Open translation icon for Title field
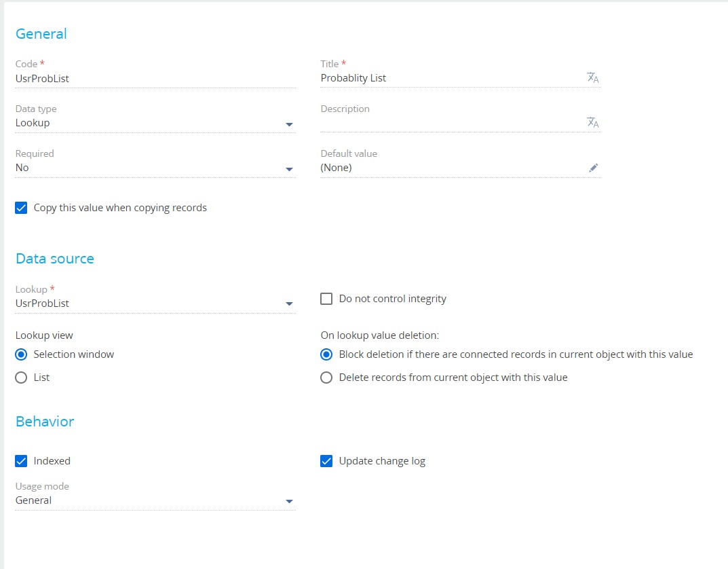This screenshot has height=569, width=728. point(592,77)
